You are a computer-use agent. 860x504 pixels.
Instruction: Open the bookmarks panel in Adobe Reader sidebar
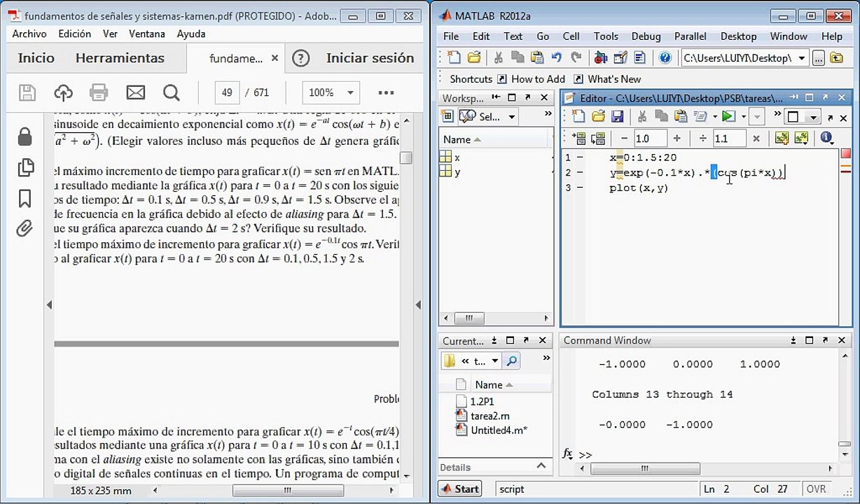[x=25, y=198]
